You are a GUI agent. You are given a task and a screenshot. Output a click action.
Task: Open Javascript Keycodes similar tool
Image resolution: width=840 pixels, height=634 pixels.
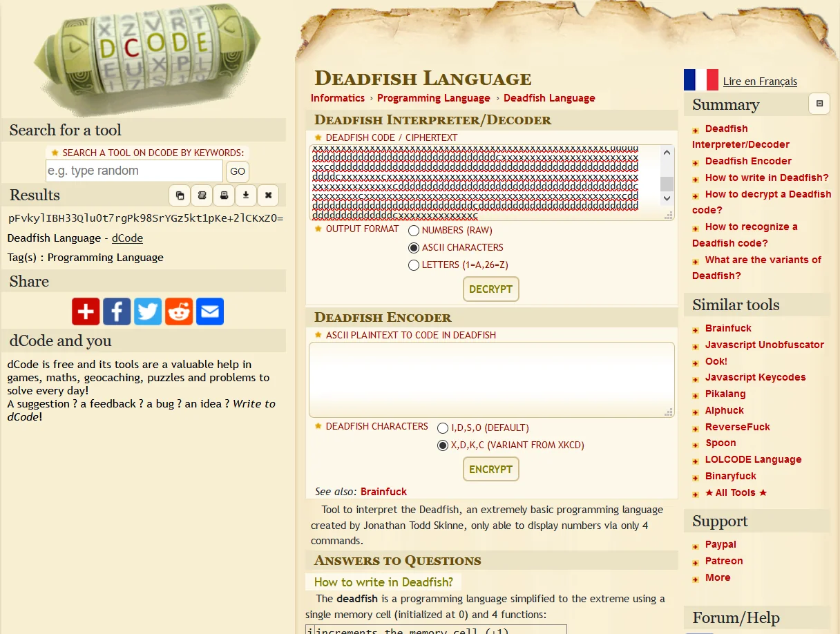[756, 377]
